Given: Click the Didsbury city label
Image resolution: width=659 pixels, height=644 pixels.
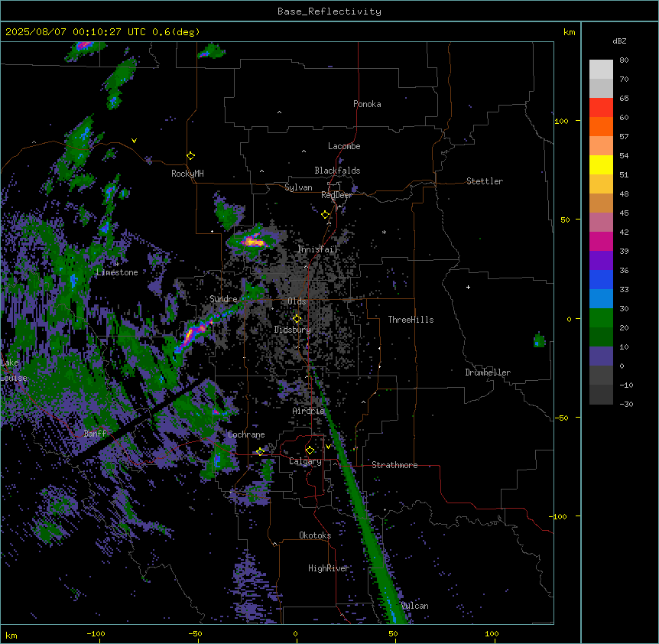Looking at the screenshot, I should [x=293, y=330].
